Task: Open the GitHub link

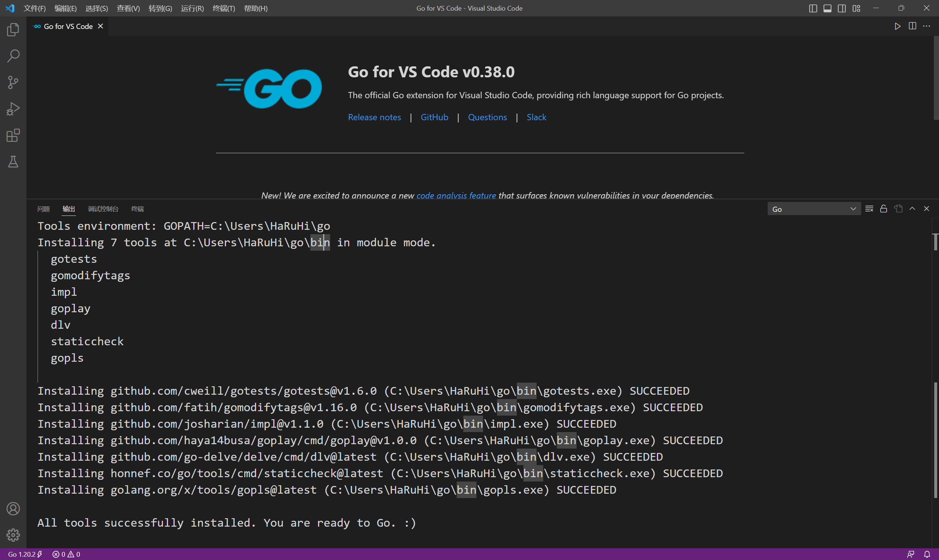Action: pos(434,117)
